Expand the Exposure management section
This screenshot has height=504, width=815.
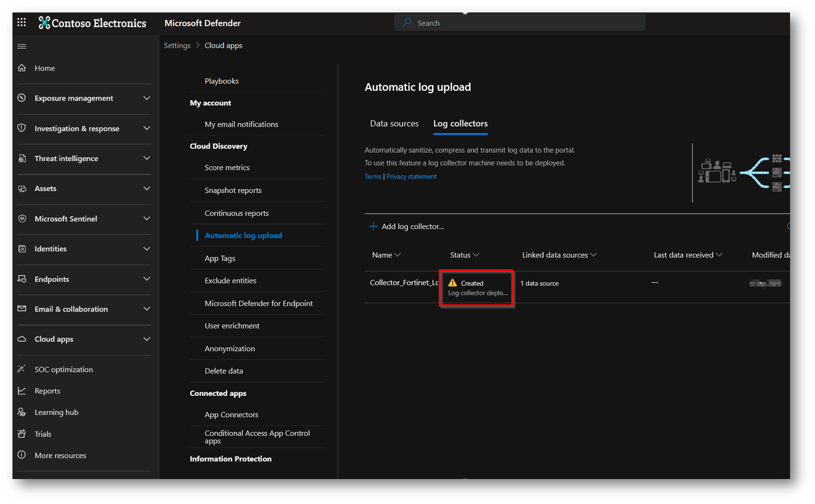click(147, 98)
